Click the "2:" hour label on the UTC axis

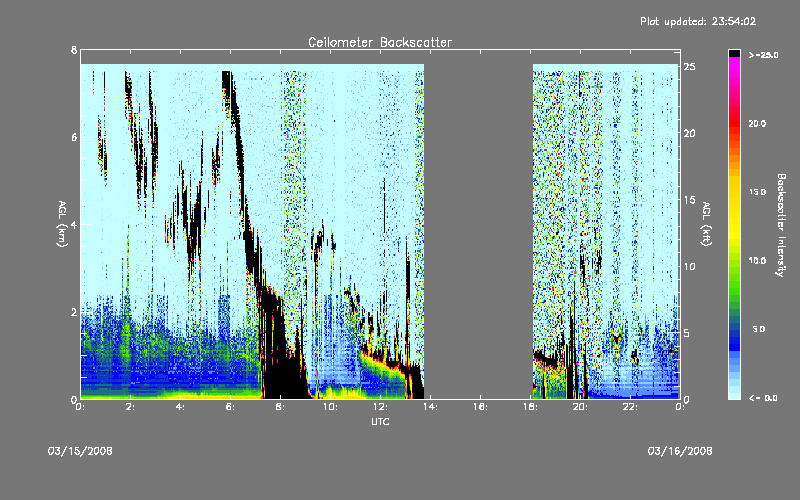pos(131,407)
